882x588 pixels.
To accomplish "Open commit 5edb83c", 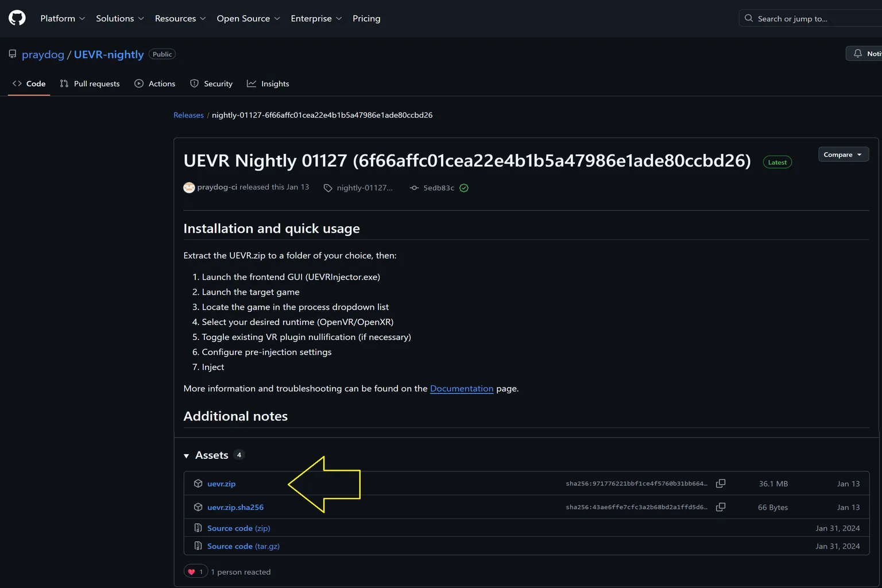I will point(439,188).
